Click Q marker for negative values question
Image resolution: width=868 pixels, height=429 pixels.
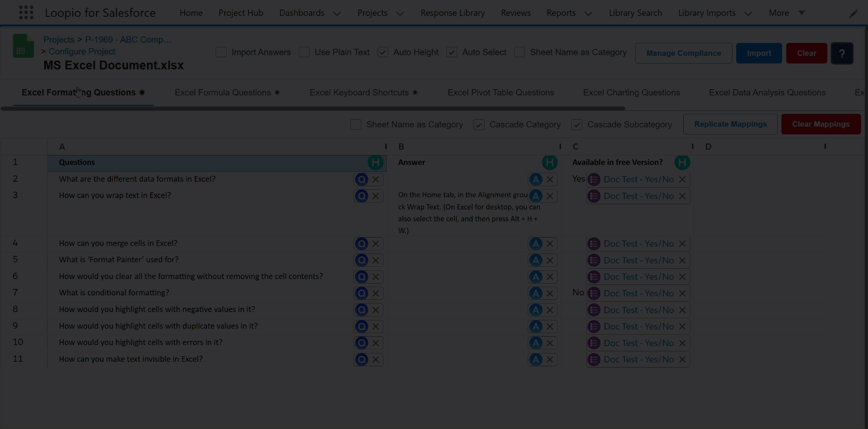click(x=361, y=310)
